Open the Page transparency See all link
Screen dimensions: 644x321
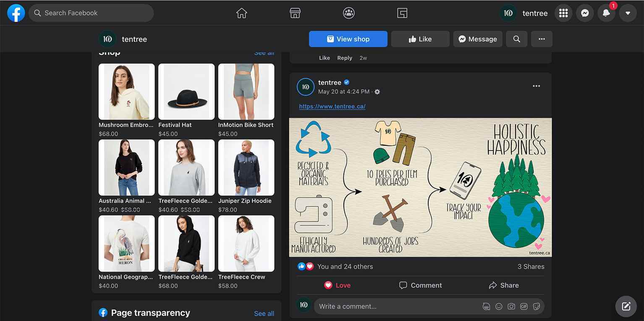click(264, 313)
